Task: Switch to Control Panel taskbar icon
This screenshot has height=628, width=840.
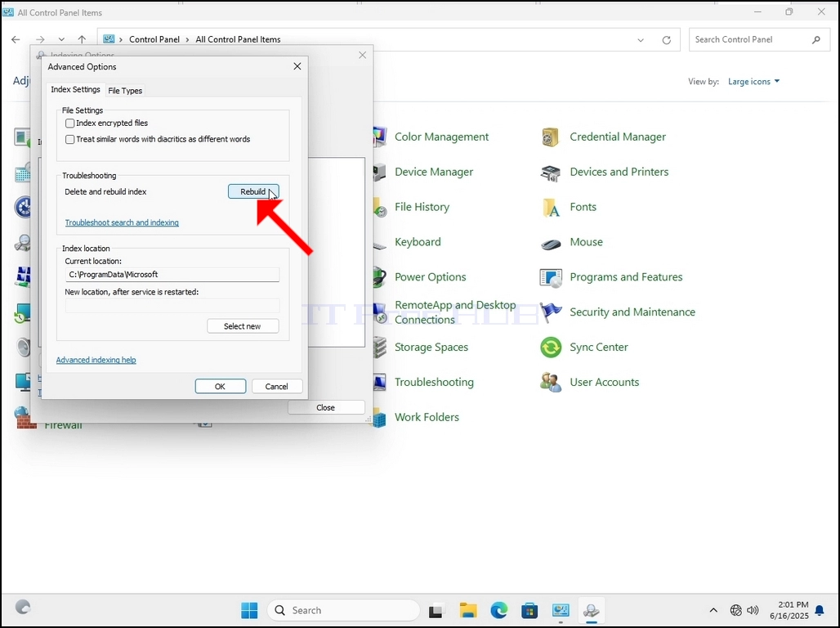Action: (561, 611)
